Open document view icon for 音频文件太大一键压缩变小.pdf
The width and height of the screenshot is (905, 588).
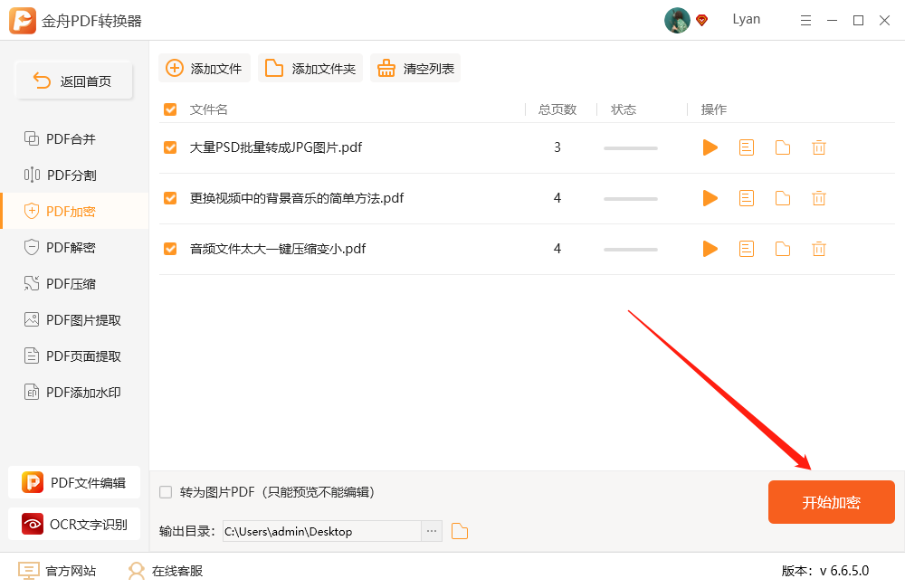747,250
